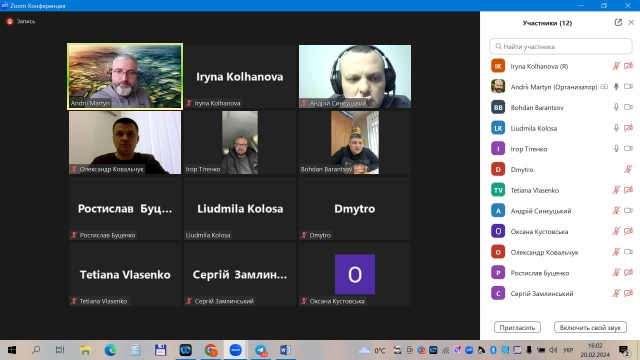This screenshot has width=640, height=360.
Task: Select Ігор Тітенко video tile
Action: click(x=240, y=142)
